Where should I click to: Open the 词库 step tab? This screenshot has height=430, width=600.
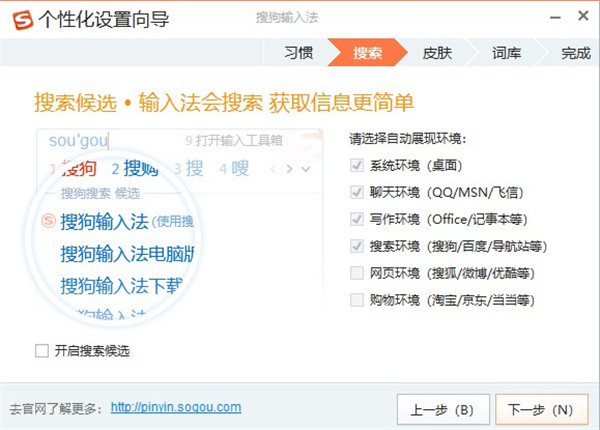[506, 52]
